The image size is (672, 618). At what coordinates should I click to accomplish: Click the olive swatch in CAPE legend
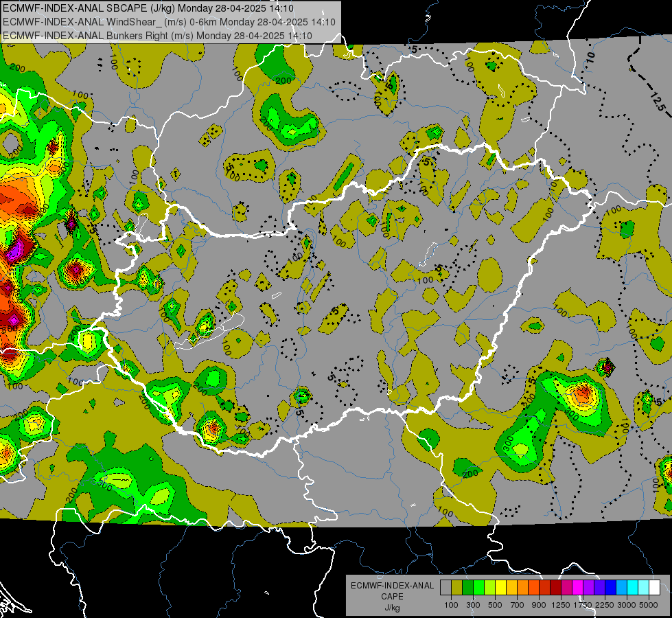click(x=457, y=588)
